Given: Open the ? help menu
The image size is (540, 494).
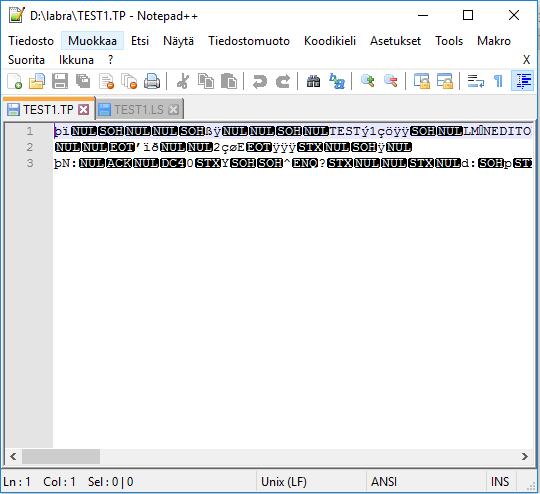Looking at the screenshot, I should (x=110, y=60).
